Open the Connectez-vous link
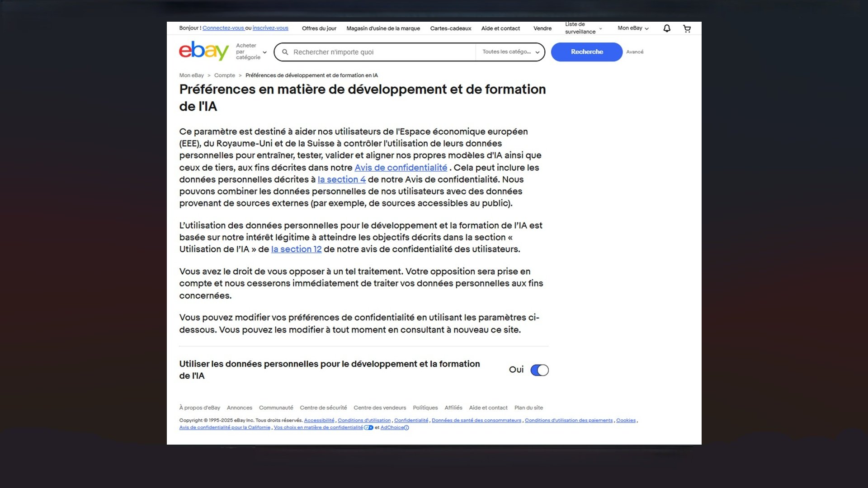The width and height of the screenshot is (868, 488). 222,28
